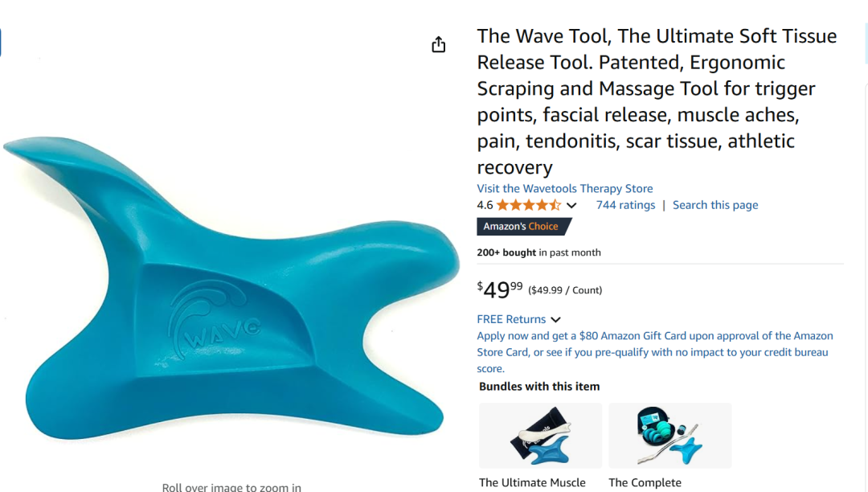
Task: Expand the FREE Returns chevron
Action: click(x=556, y=320)
